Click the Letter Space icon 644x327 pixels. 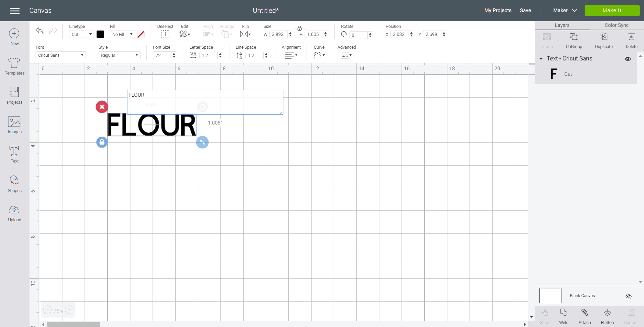pos(193,55)
